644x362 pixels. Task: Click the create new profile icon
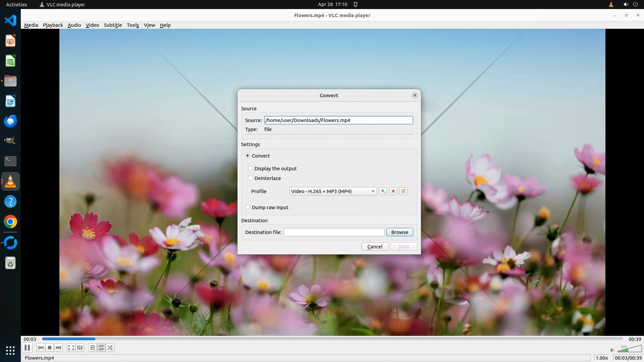(x=403, y=191)
